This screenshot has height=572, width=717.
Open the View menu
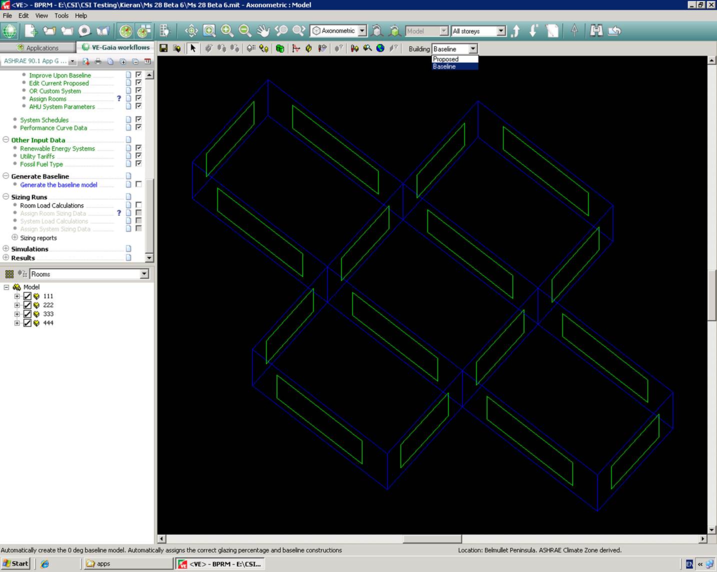coord(41,16)
